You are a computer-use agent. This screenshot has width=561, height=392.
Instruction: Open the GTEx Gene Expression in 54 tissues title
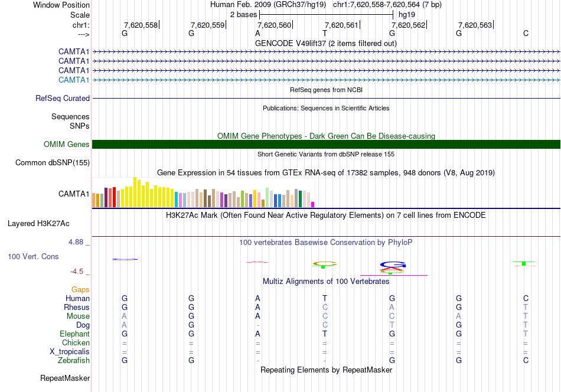click(x=326, y=173)
